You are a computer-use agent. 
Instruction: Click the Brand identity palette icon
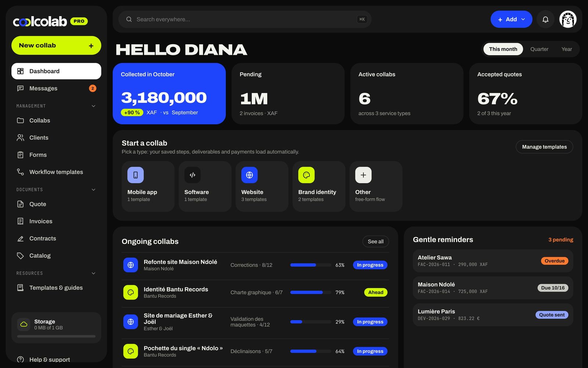pyautogui.click(x=306, y=175)
